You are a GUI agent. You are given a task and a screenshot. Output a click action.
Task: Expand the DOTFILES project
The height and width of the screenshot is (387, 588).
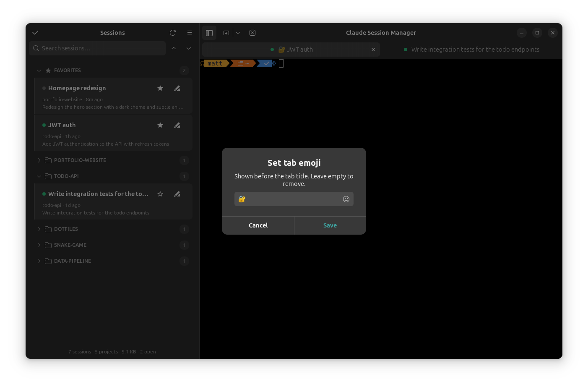[39, 229]
